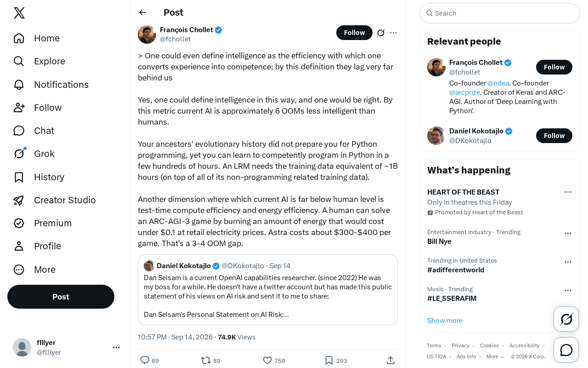
Task: Click the black Post button
Action: 61,297
